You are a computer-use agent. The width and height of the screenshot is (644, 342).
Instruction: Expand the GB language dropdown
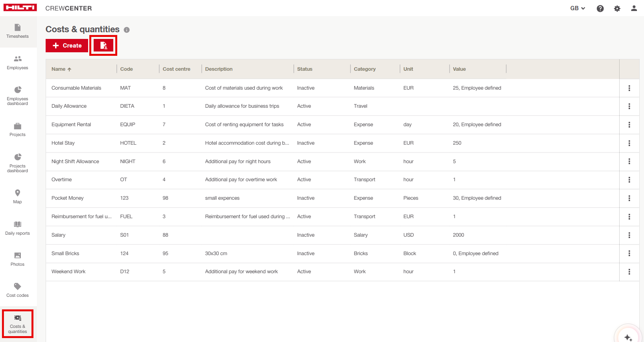tap(578, 8)
